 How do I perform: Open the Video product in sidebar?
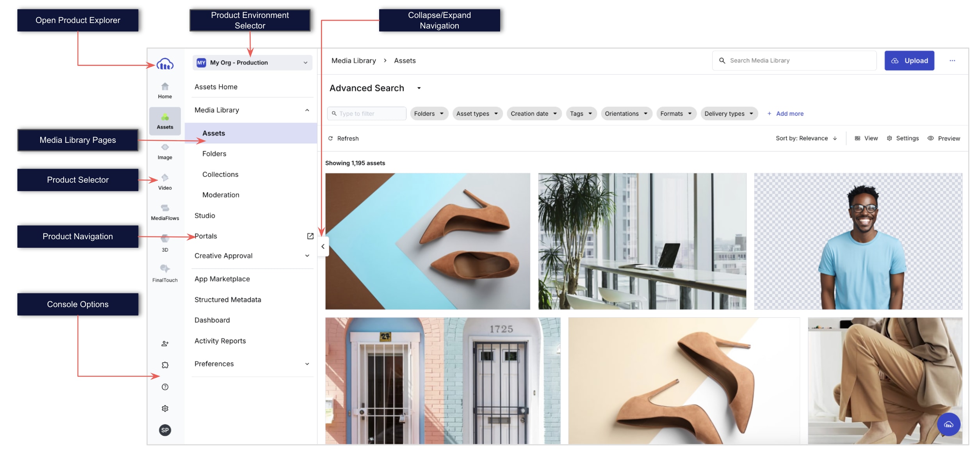[165, 182]
